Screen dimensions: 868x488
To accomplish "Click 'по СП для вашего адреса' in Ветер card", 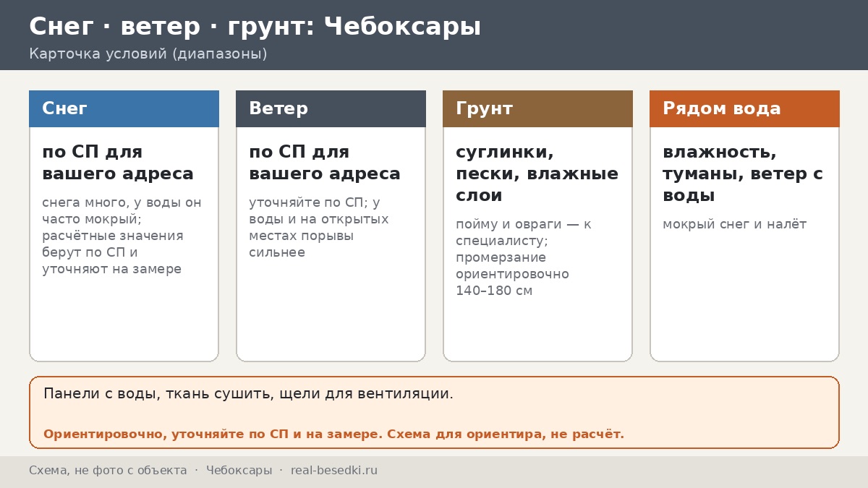I will [x=325, y=163].
